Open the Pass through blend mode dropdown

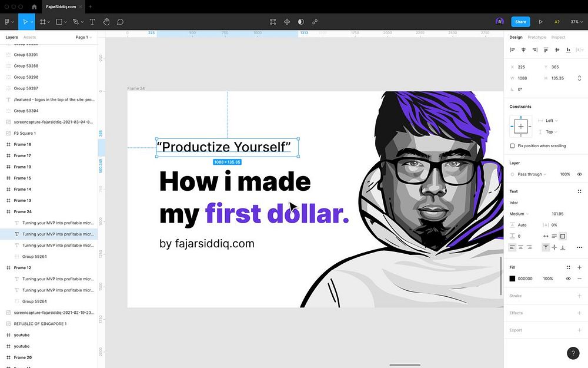532,174
